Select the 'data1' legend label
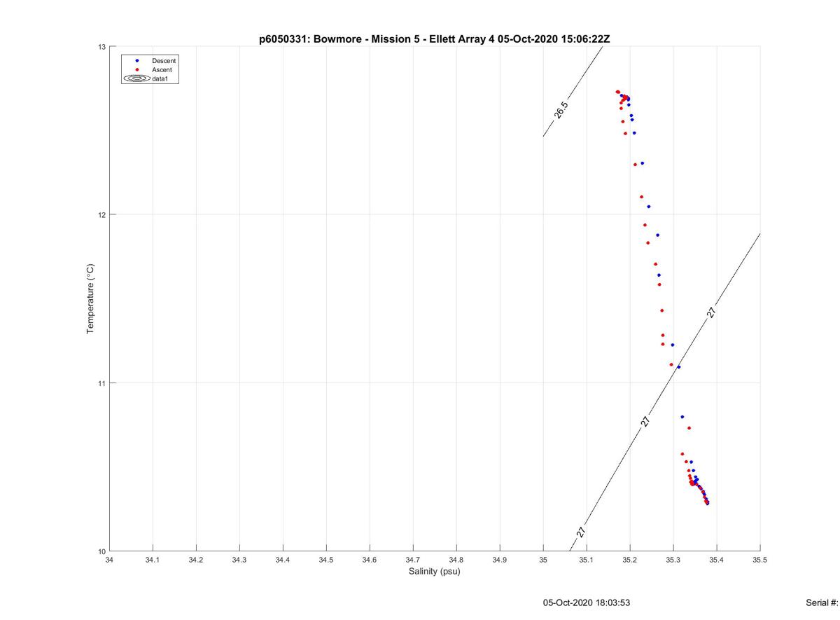The image size is (840, 620). [x=160, y=79]
